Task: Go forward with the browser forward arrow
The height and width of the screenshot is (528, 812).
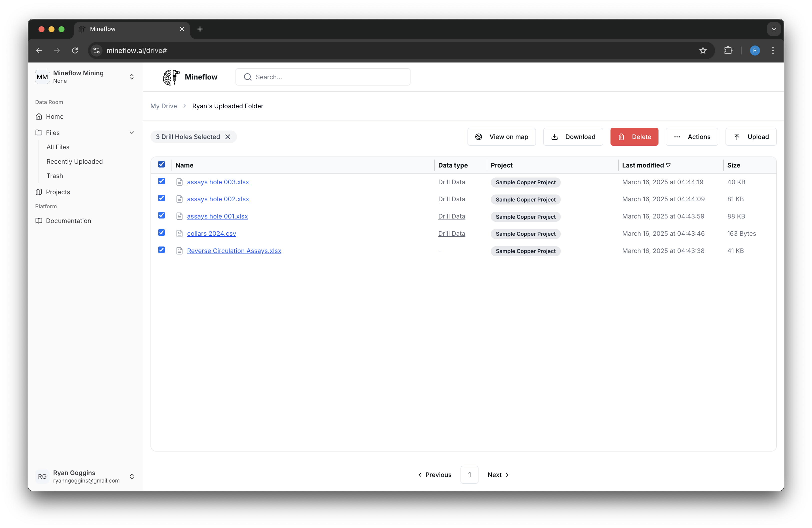Action: click(57, 50)
